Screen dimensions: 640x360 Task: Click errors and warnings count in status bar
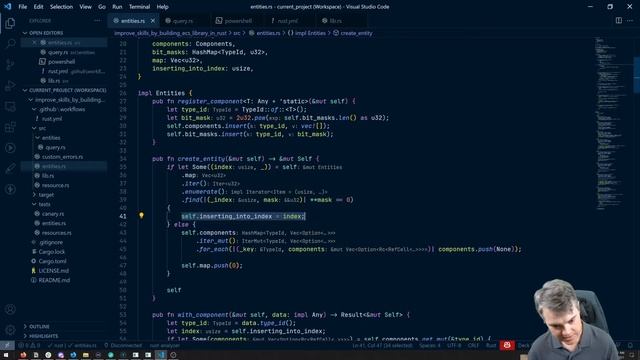(x=29, y=345)
